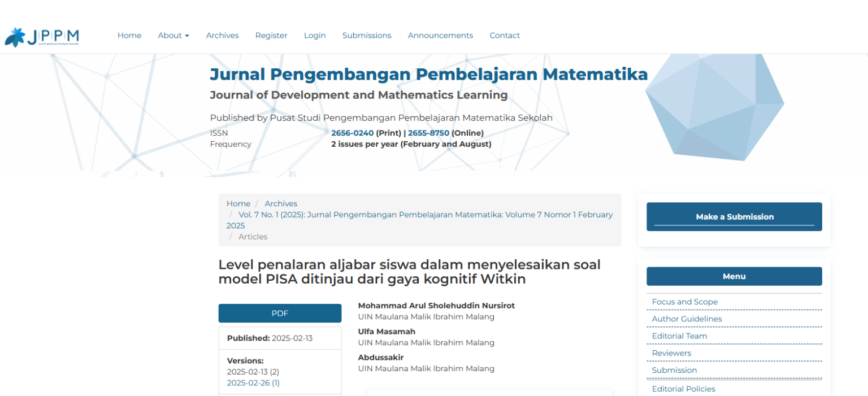Click the article title about Level penalaran aljabar

tap(409, 272)
